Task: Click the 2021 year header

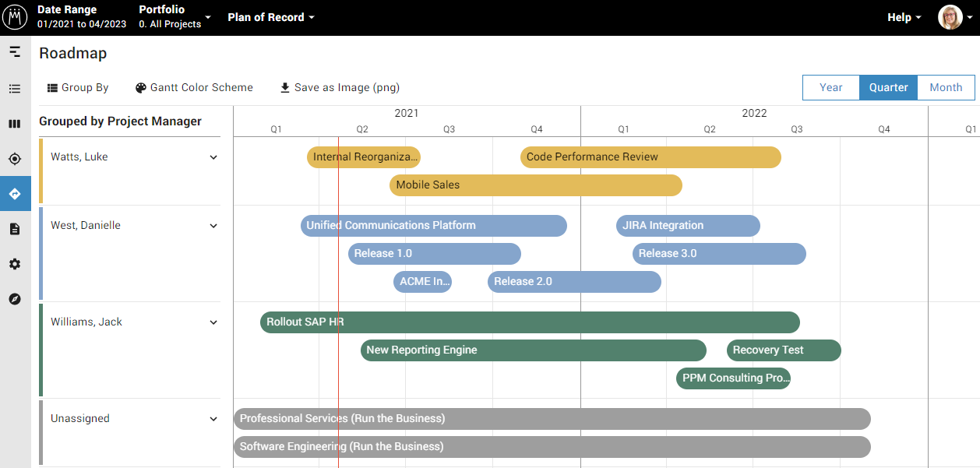Action: 407,114
